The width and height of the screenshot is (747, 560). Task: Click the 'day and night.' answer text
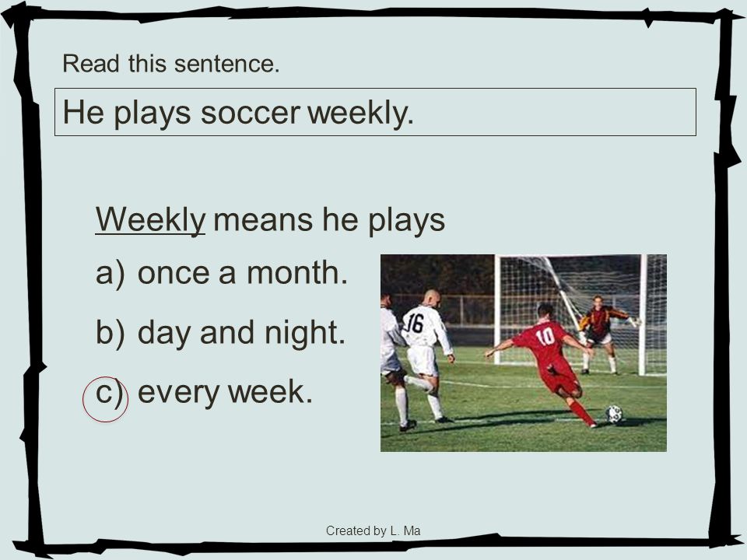241,333
